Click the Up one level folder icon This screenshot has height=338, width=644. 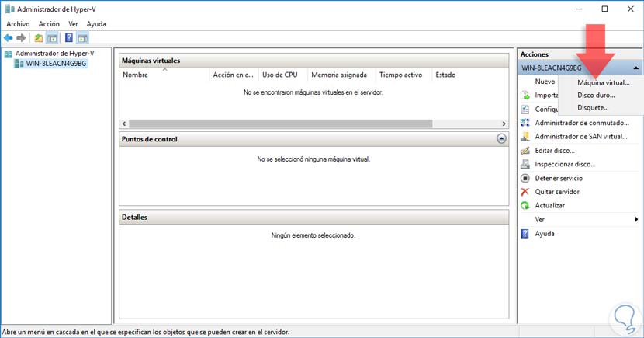38,38
